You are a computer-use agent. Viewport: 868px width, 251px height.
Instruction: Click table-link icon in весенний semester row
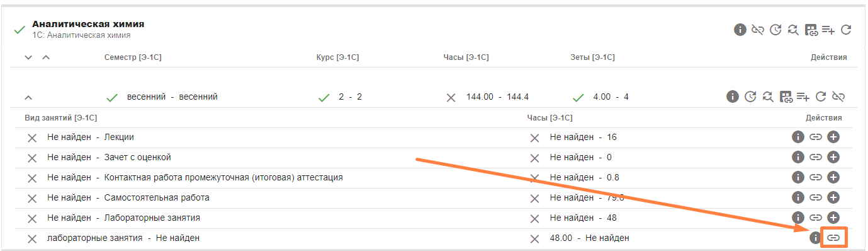pos(786,96)
